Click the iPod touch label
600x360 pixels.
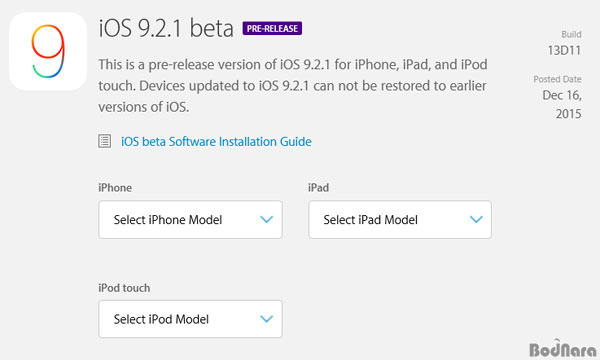click(124, 288)
